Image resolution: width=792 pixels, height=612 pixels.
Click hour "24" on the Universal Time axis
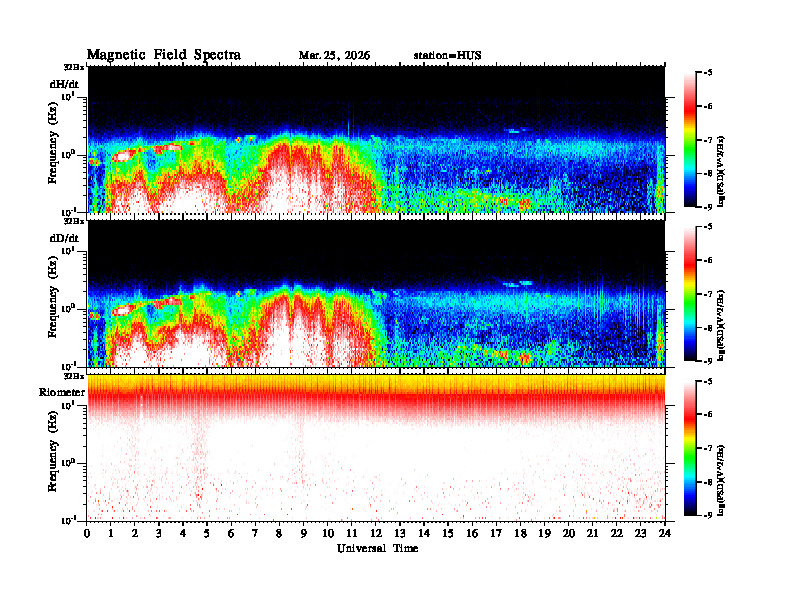[x=665, y=533]
